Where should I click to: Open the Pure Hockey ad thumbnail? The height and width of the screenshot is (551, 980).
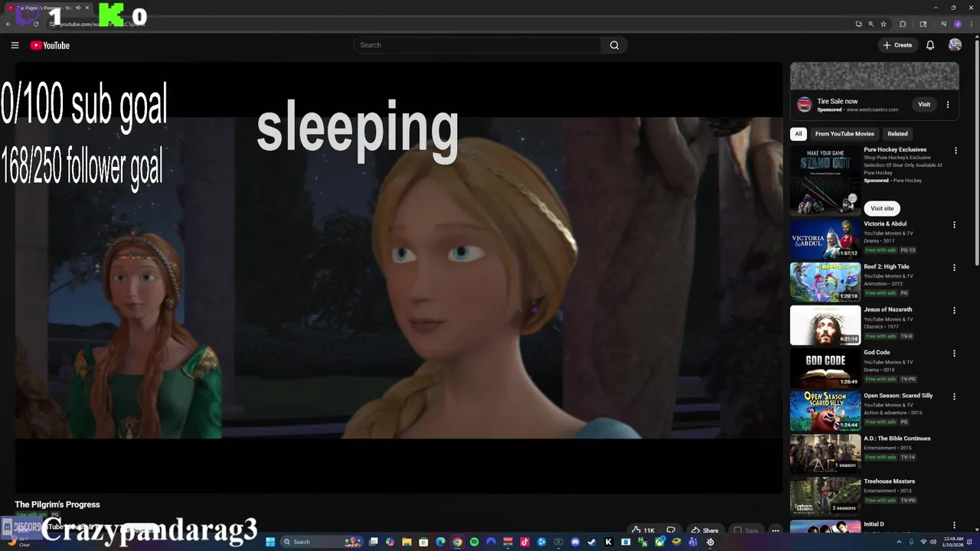825,181
